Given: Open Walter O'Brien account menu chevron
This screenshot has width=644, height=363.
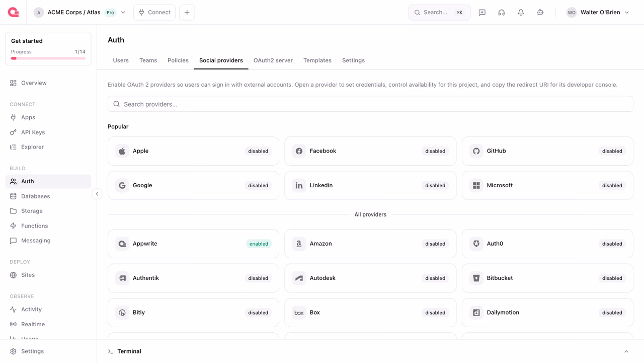Looking at the screenshot, I should point(627,13).
